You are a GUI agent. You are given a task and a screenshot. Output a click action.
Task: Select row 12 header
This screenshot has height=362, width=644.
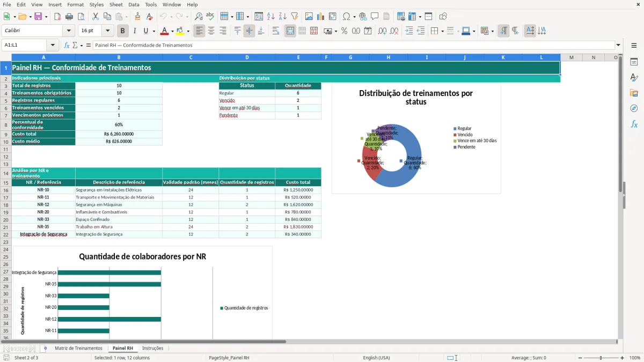tap(6, 157)
